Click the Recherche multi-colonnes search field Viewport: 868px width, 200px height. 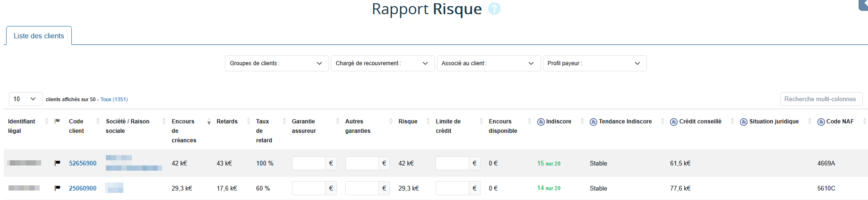click(821, 99)
